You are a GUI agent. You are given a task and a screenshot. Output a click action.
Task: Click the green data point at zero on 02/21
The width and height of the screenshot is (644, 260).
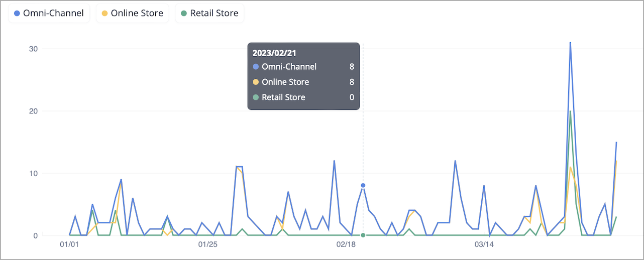coord(363,235)
